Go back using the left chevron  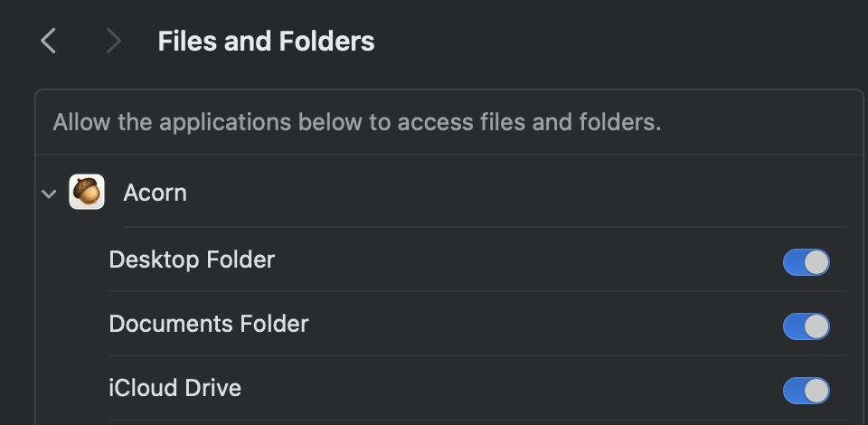49,41
